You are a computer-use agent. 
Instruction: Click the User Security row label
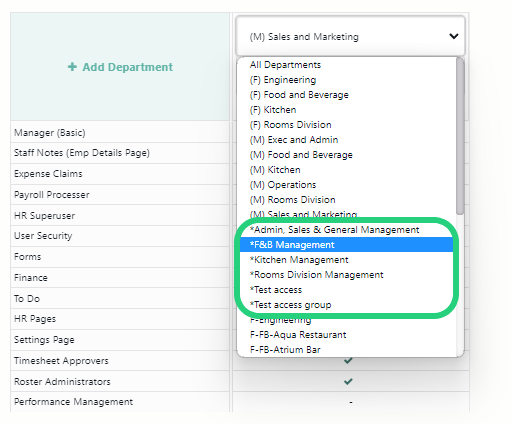tap(43, 236)
